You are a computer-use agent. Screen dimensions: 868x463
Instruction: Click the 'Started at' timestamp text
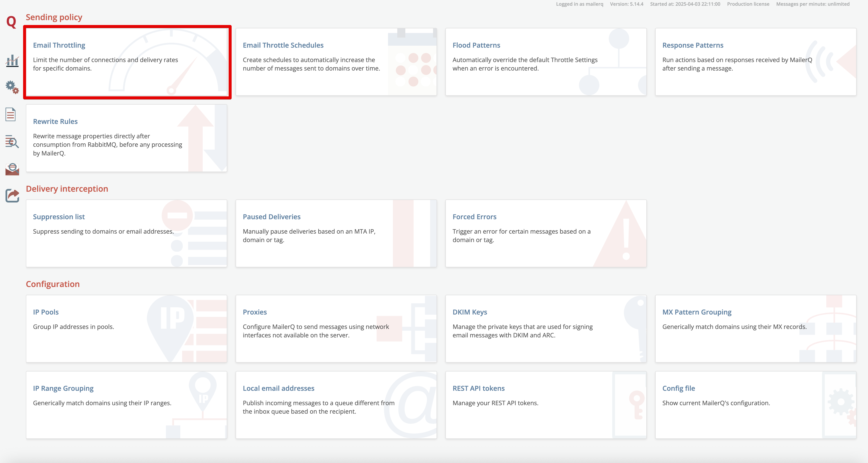[685, 4]
